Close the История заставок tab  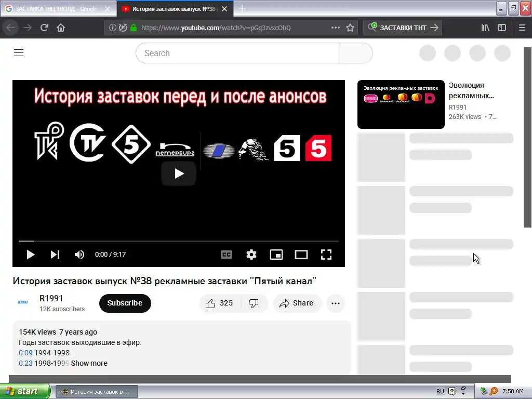[224, 9]
